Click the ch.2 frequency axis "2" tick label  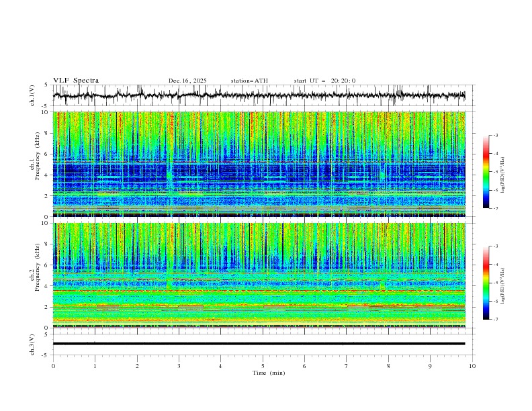click(48, 307)
